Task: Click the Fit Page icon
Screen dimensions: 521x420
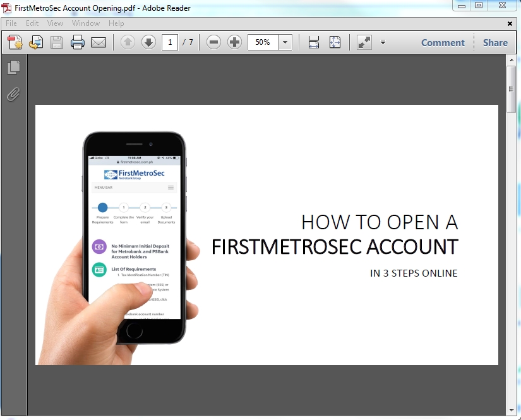Action: 335,42
